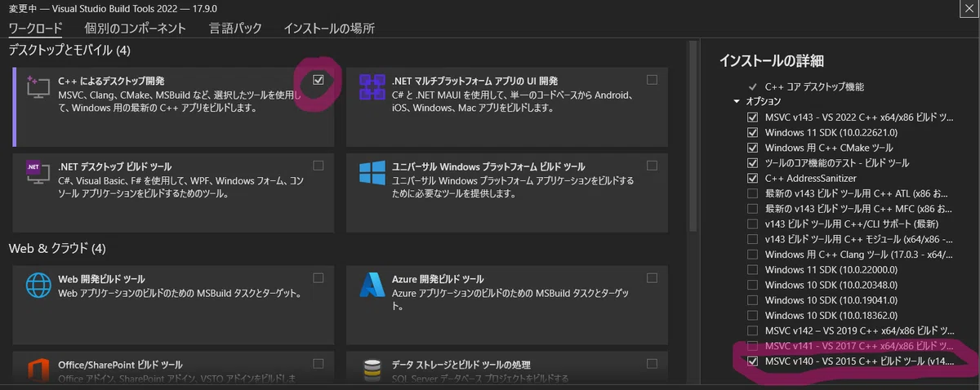Screen dimensions: 980x390
Task: Check the Web development build tools workload
Action: point(318,278)
